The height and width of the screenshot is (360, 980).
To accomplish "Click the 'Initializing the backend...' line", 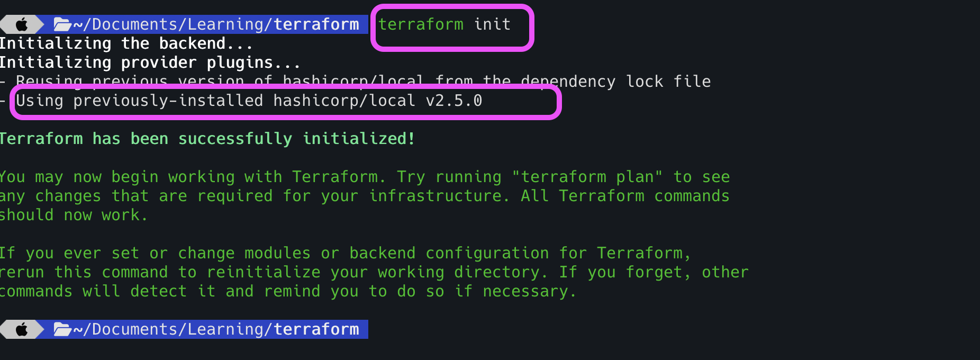I will click(126, 43).
